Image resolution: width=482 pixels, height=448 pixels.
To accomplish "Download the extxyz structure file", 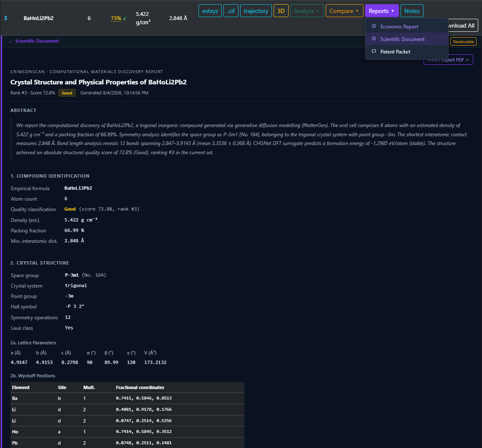I will click(210, 11).
